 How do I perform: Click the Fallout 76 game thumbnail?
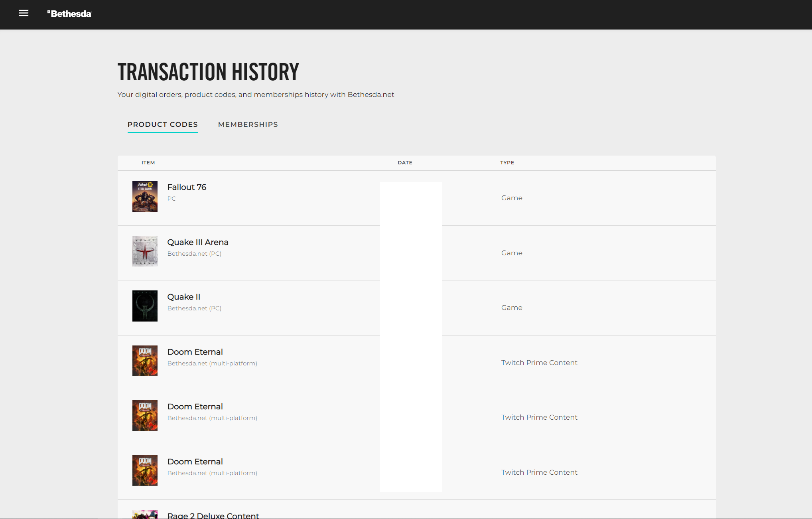click(144, 197)
